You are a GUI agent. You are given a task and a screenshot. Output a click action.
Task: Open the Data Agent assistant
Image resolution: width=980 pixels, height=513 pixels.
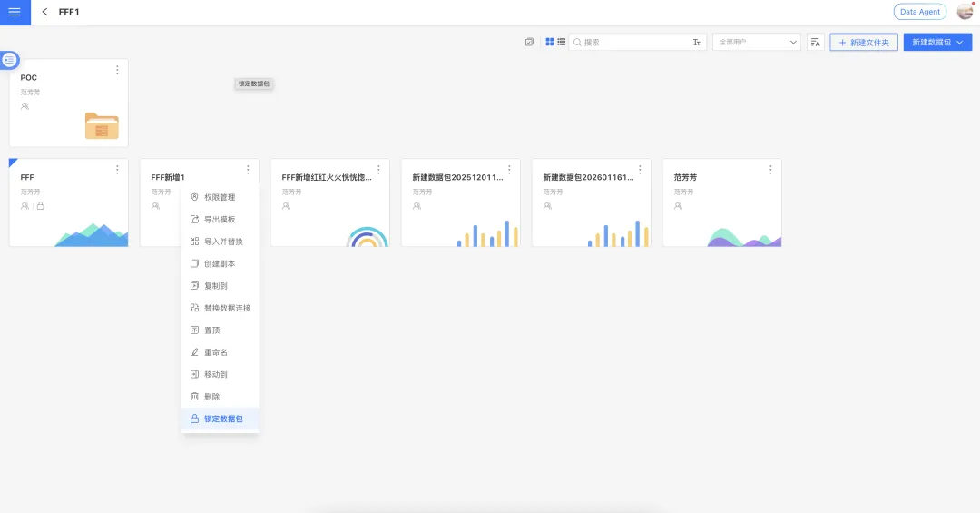coord(919,12)
